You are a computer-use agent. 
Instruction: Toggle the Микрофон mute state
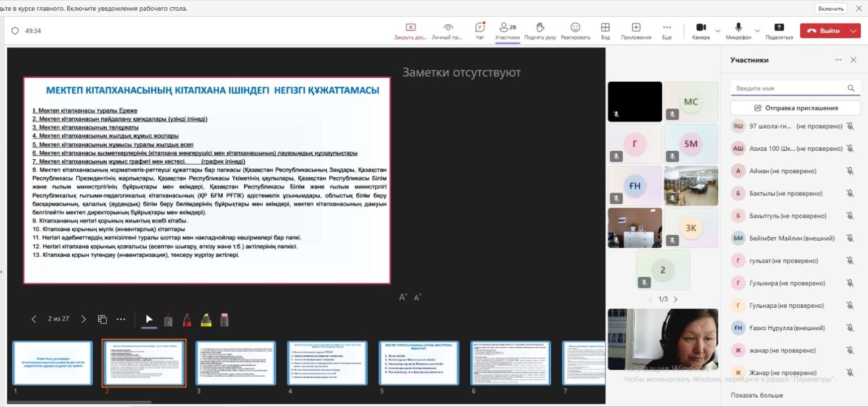pyautogui.click(x=738, y=30)
